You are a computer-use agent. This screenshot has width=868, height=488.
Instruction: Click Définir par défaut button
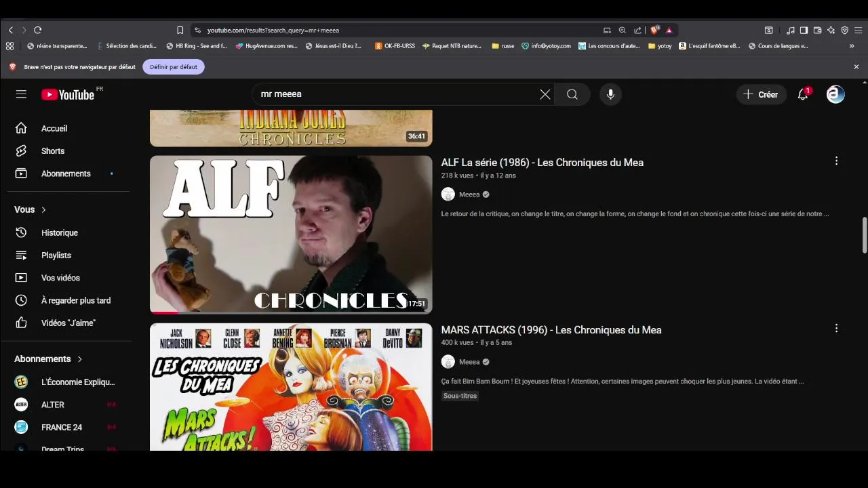click(174, 67)
